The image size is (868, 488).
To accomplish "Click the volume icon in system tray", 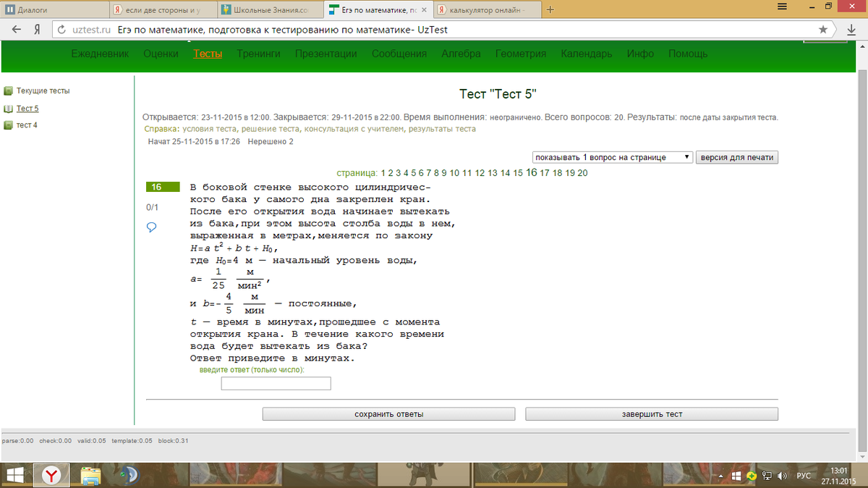I will 781,476.
